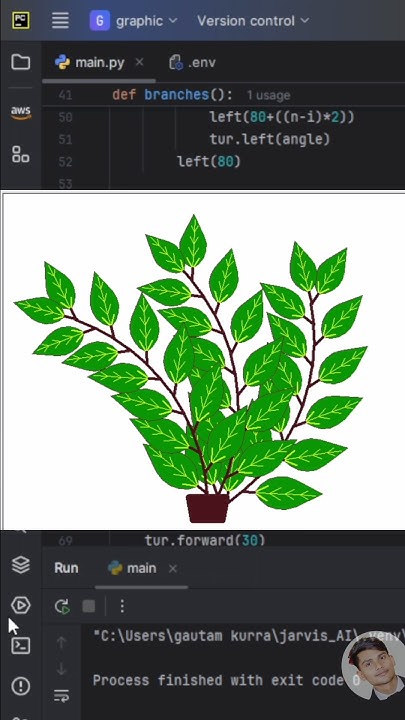The image size is (405, 720).
Task: Open the Version control dropdown
Action: click(x=253, y=21)
